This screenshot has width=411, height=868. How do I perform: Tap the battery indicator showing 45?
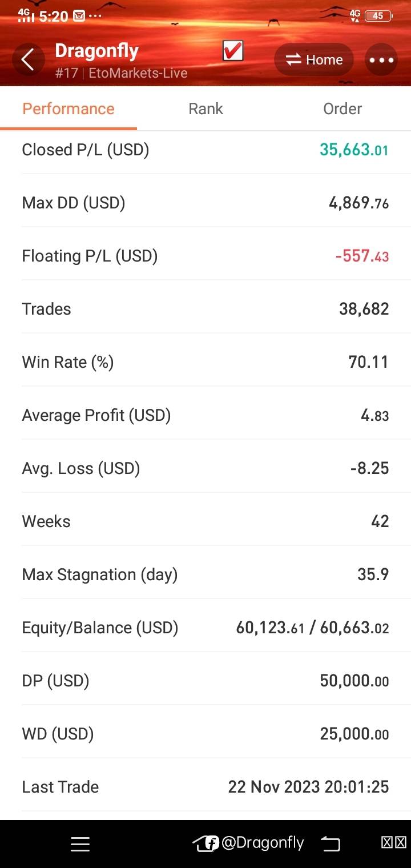(x=378, y=16)
